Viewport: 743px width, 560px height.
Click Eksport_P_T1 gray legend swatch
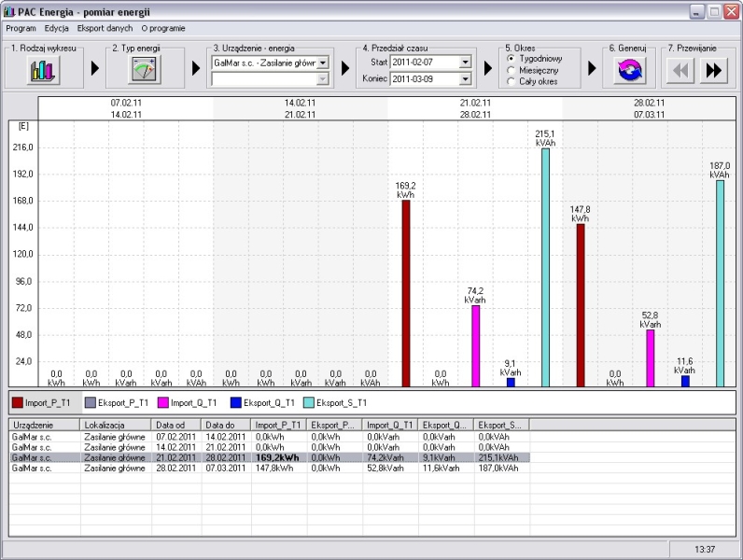click(90, 402)
